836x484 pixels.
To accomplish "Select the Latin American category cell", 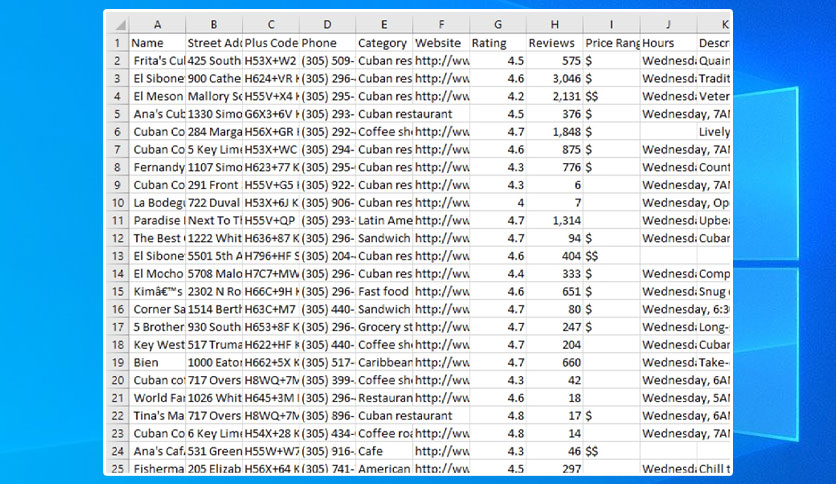I will pyautogui.click(x=384, y=221).
